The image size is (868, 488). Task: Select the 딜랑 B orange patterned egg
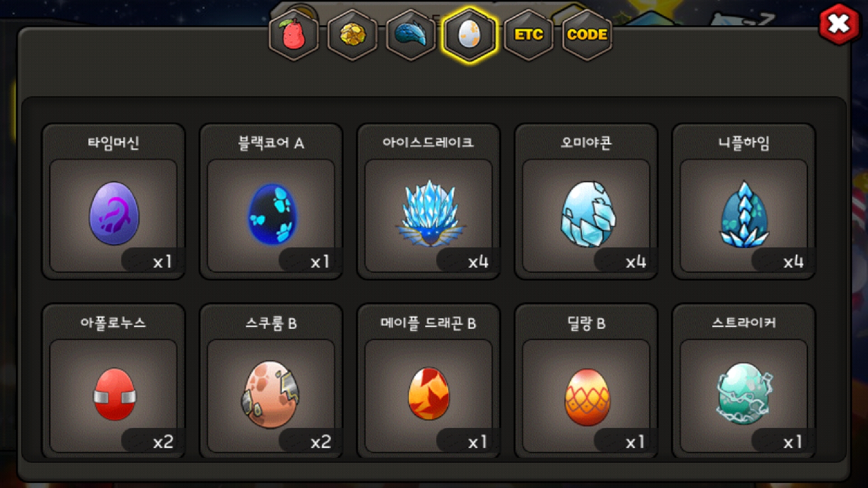(587, 397)
